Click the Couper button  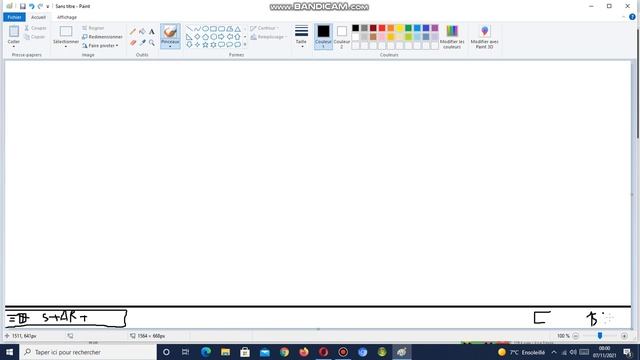[35, 28]
